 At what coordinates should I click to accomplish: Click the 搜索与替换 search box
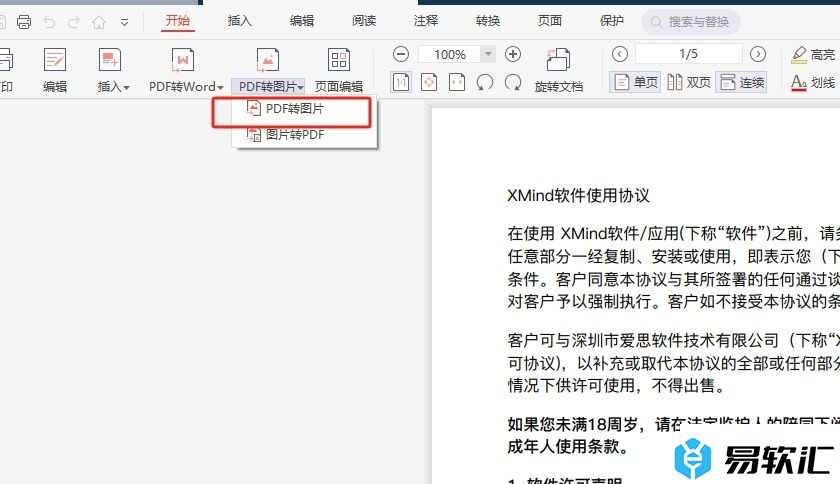click(x=691, y=22)
